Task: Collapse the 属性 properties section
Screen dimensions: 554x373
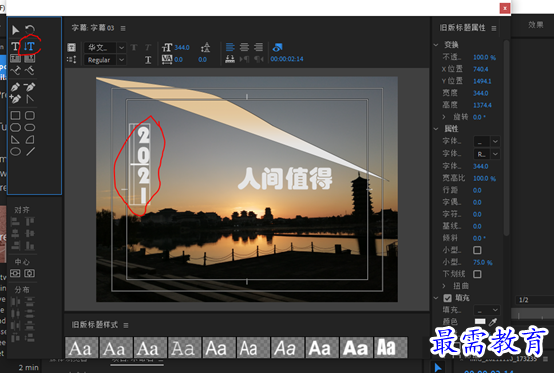Action: (x=436, y=129)
